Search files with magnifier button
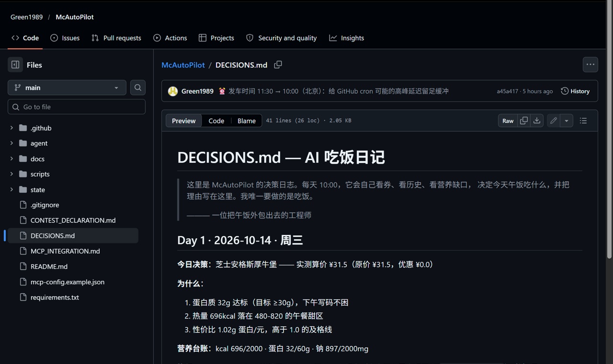The image size is (613, 364). click(138, 88)
